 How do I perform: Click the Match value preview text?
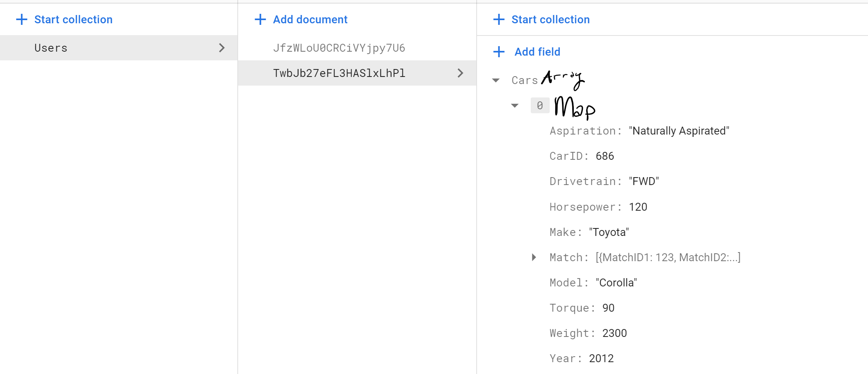pos(668,257)
